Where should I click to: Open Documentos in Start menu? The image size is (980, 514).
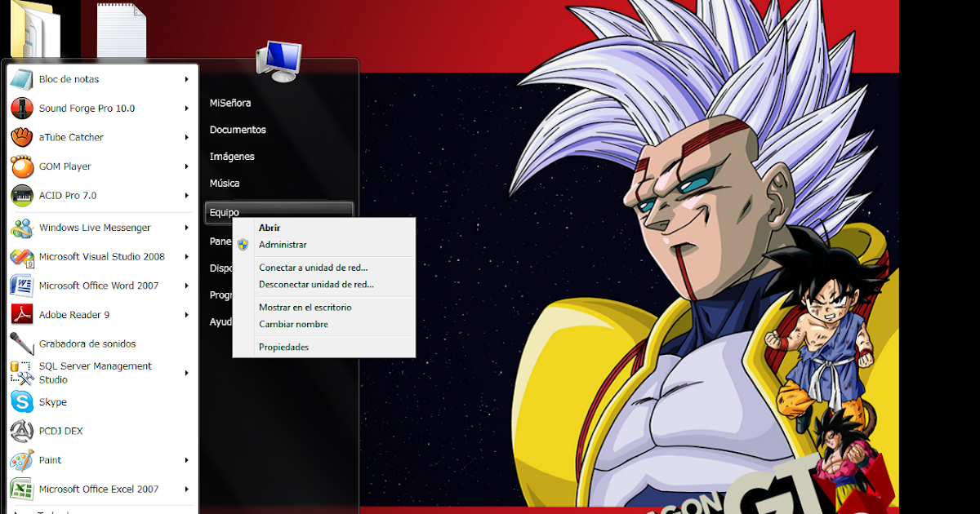coord(238,130)
